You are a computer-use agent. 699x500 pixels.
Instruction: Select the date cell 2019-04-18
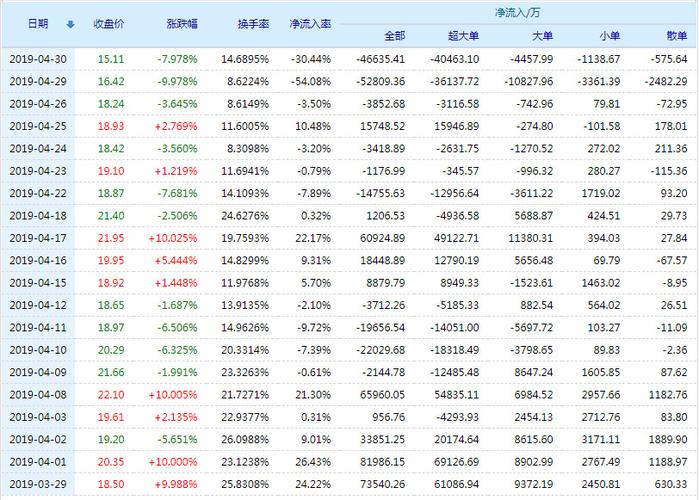38,216
